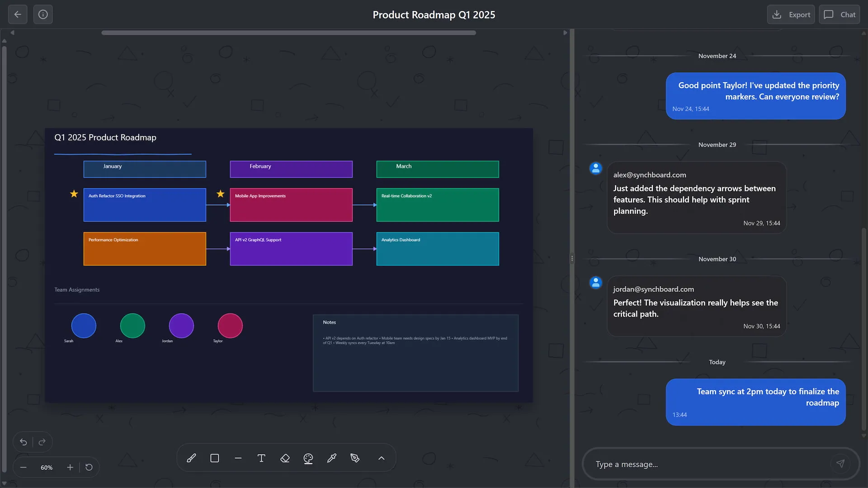Select the Rectangle shape tool
Image resolution: width=868 pixels, height=488 pixels.
click(214, 458)
